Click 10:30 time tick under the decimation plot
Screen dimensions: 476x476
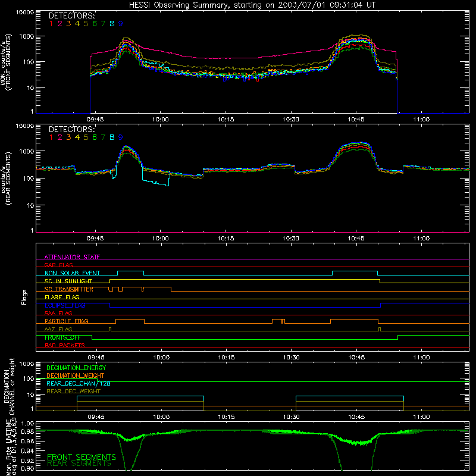(x=292, y=417)
